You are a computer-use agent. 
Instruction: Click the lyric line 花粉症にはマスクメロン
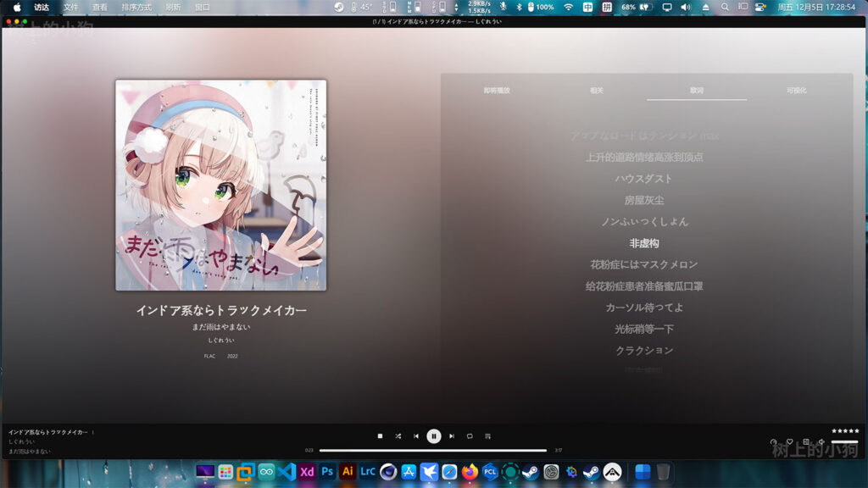(644, 264)
